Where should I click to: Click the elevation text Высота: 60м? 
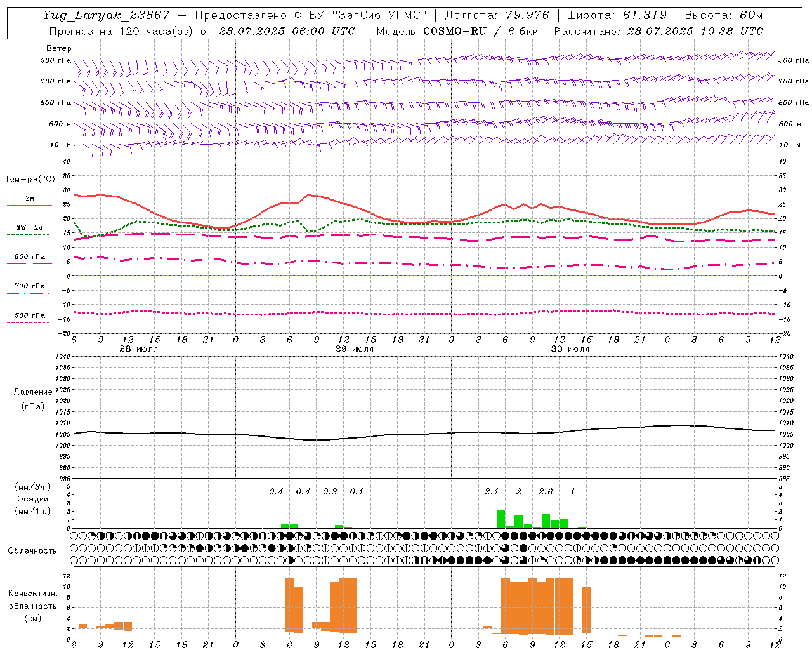(x=724, y=15)
